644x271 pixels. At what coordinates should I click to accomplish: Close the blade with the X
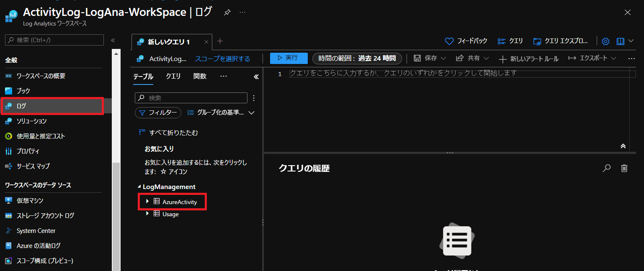pos(627,13)
